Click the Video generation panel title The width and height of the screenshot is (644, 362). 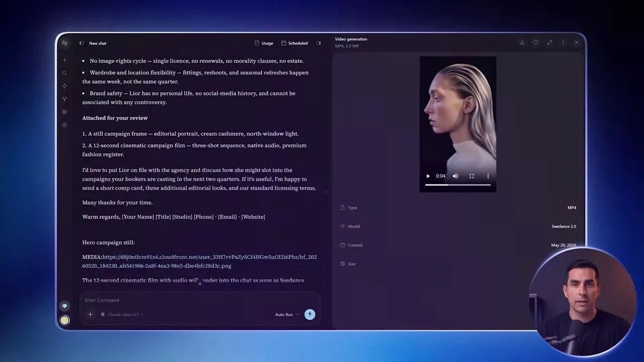(x=351, y=39)
